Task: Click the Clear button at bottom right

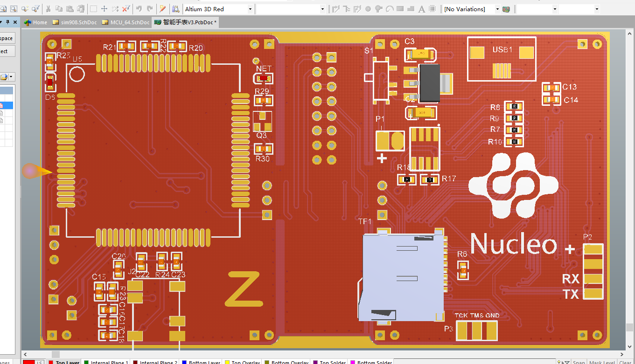Action: click(626, 362)
